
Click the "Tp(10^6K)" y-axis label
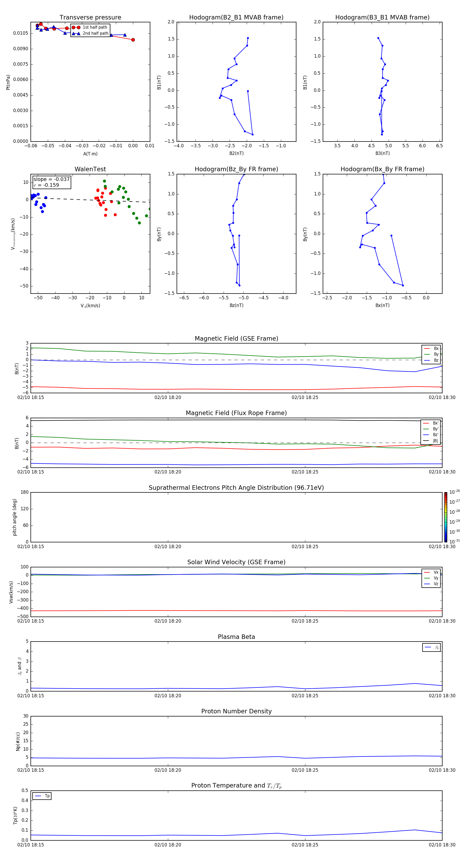pos(15,815)
